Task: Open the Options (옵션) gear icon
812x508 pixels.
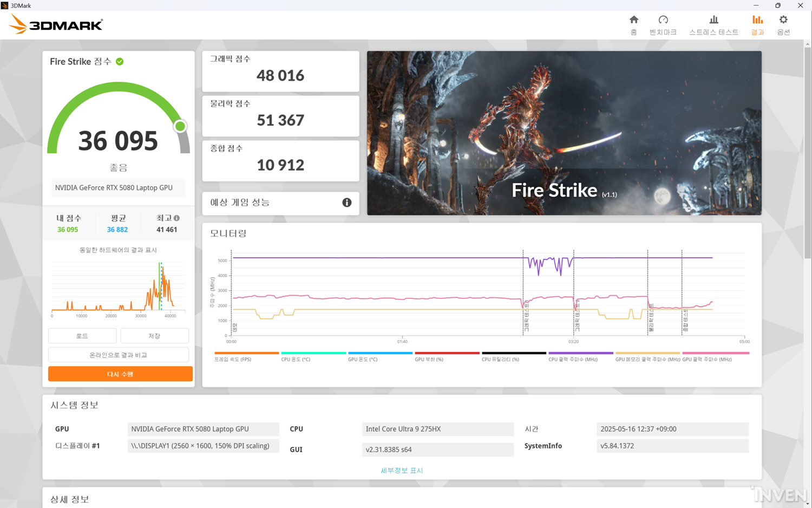Action: point(783,20)
